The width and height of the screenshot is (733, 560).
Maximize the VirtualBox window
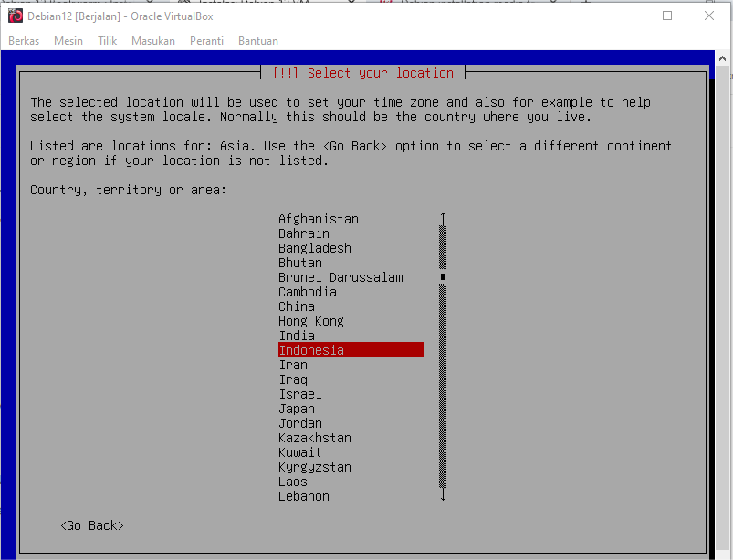[x=667, y=16]
